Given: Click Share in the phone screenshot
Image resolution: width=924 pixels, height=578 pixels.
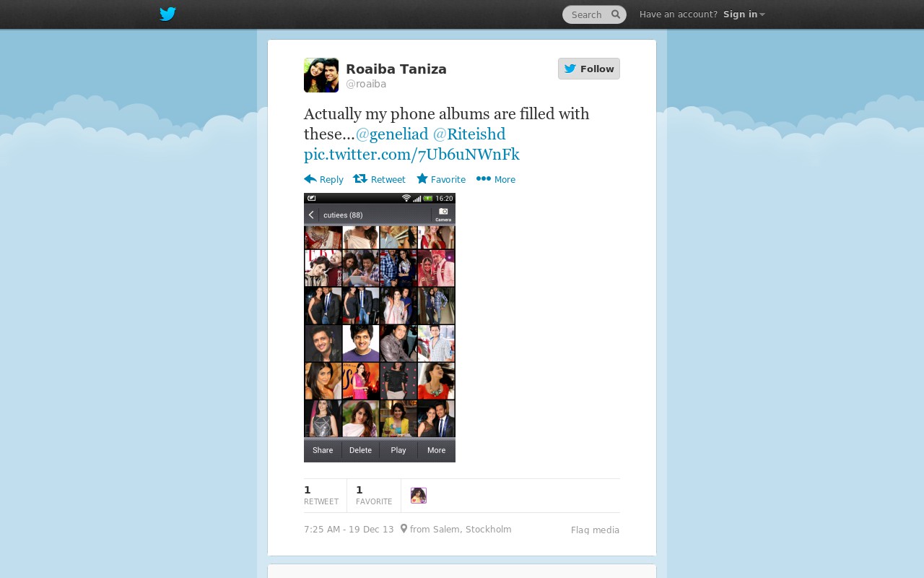Looking at the screenshot, I should tap(323, 450).
